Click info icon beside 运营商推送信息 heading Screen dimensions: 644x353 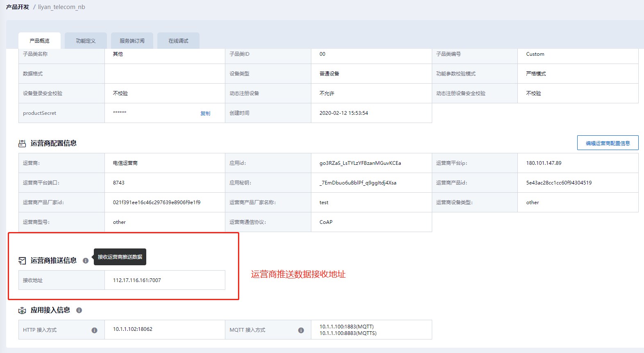click(x=86, y=261)
